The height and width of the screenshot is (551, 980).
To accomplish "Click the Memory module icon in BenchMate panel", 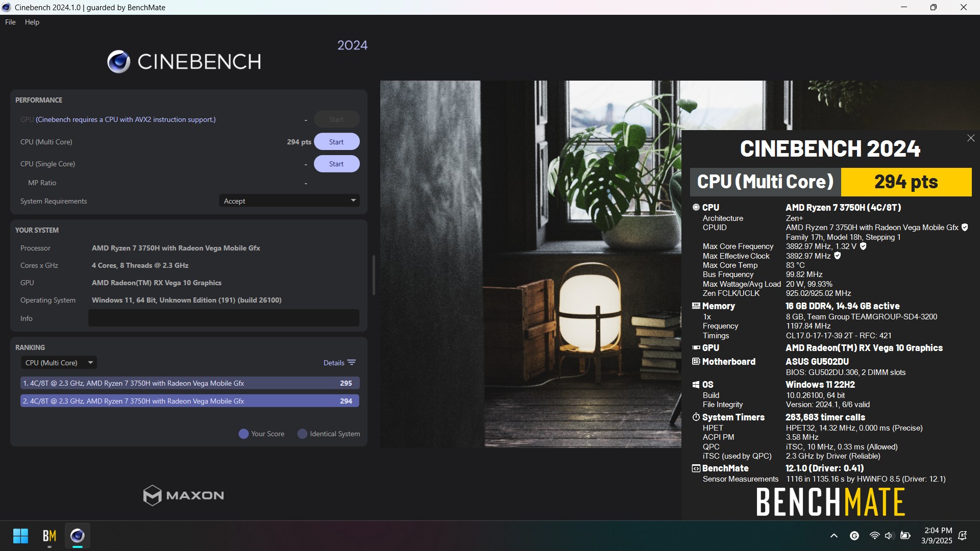I will 696,306.
